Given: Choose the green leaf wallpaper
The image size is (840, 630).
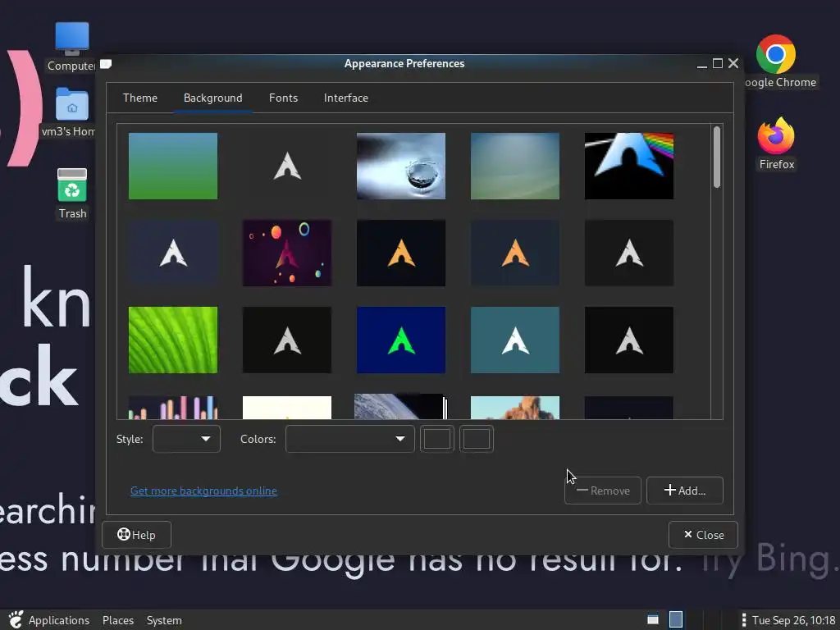Looking at the screenshot, I should tap(173, 340).
